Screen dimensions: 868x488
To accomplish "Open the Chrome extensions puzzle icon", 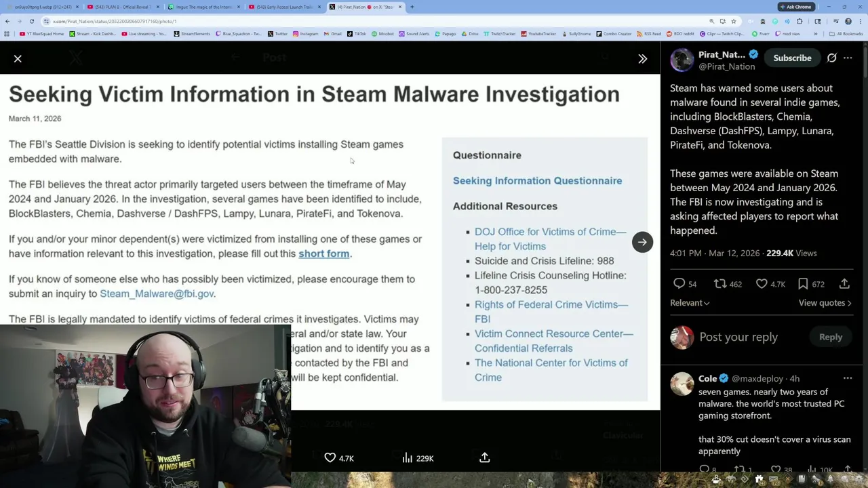I will (x=800, y=21).
